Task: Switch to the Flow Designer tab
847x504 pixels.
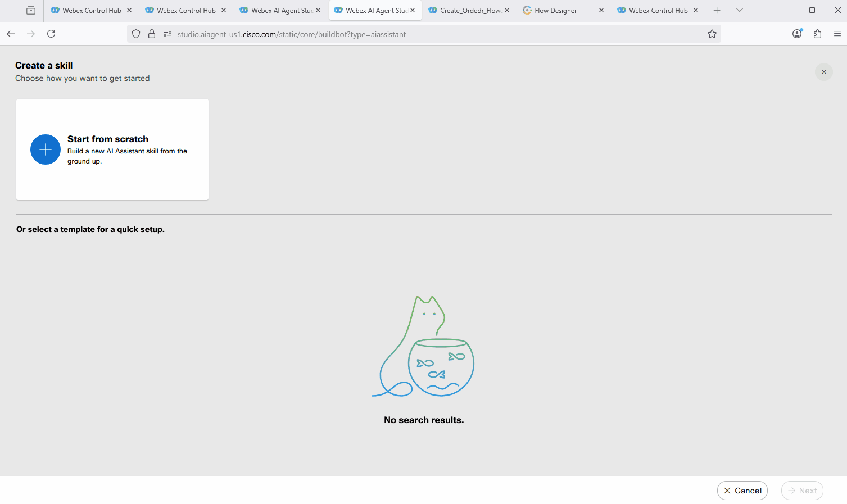Action: (555, 10)
